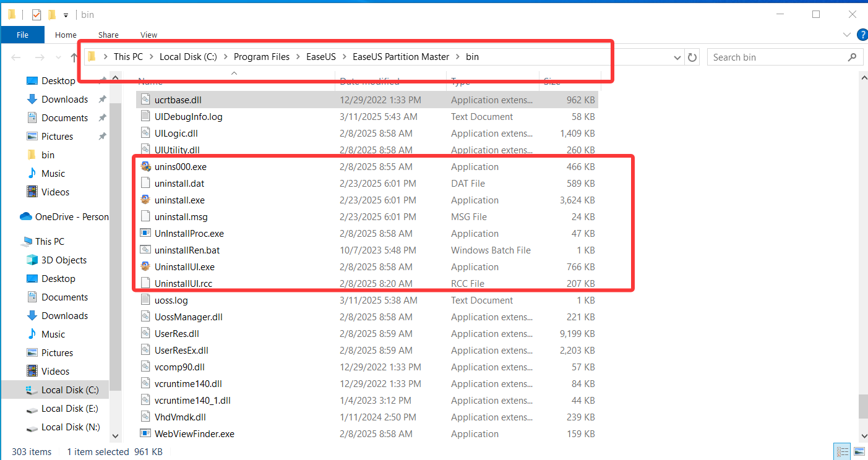This screenshot has height=460, width=868.
Task: Click 'EaseUS Partition Master' breadcrumb segment
Action: pyautogui.click(x=401, y=57)
